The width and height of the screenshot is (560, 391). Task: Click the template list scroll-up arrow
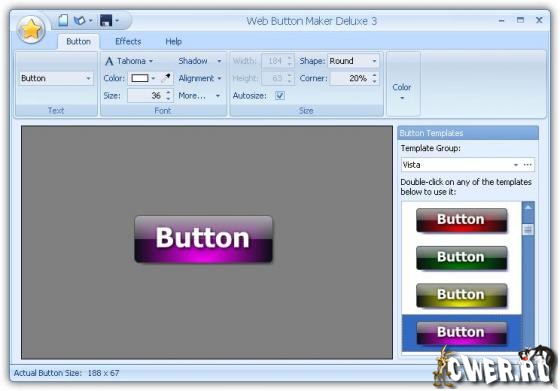pos(528,207)
